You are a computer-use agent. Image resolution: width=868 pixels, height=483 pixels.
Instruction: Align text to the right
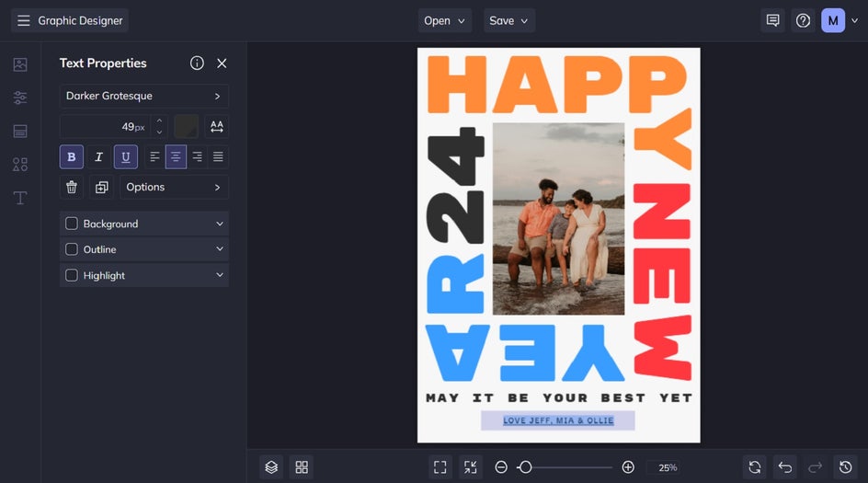(x=197, y=156)
